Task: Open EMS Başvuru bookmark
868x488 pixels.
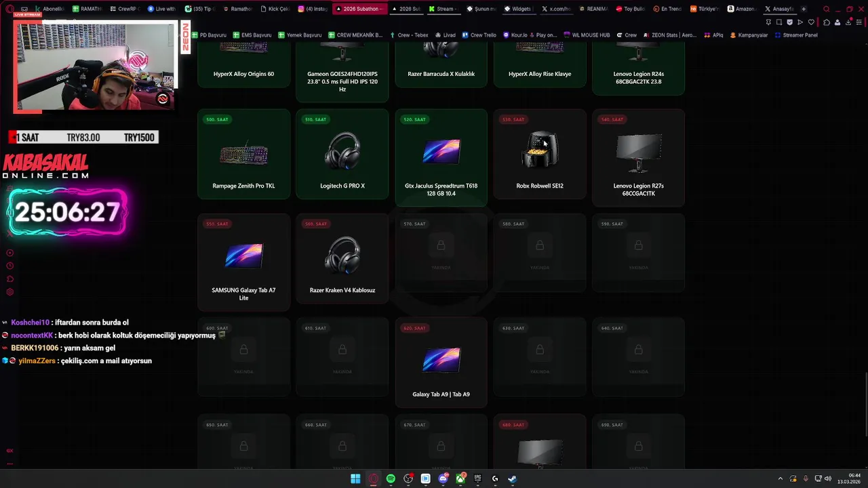Action: click(252, 35)
